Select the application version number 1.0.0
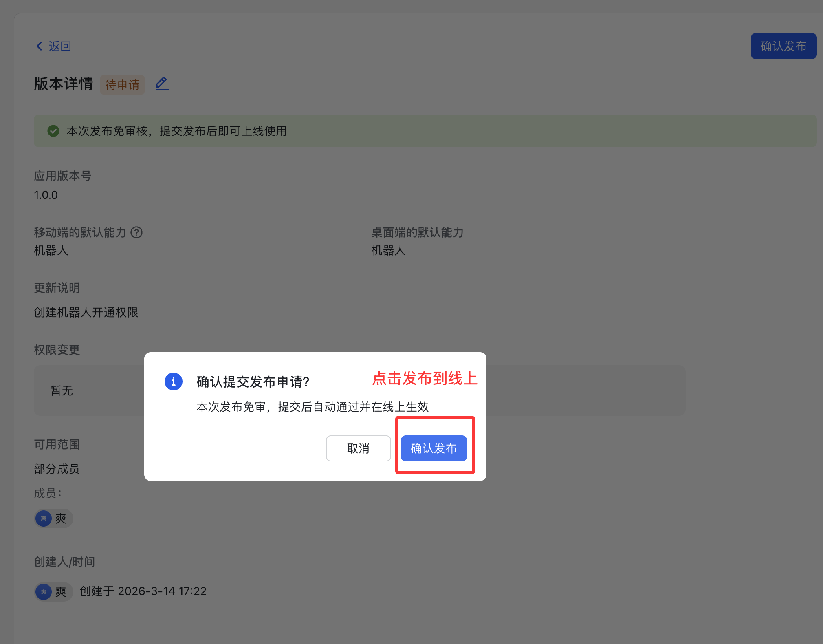Screen dimensions: 823x644 click(46, 195)
